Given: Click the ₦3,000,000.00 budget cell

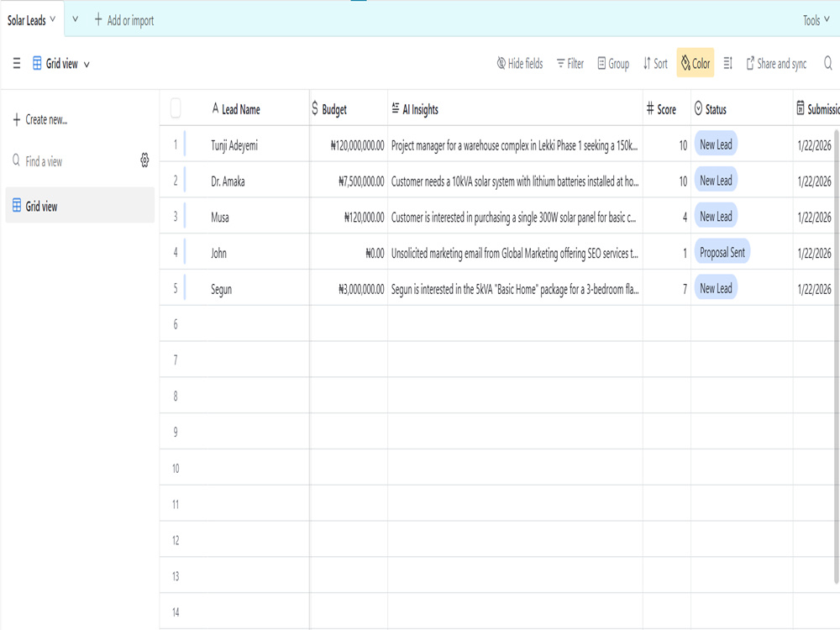Looking at the screenshot, I should 349,288.
